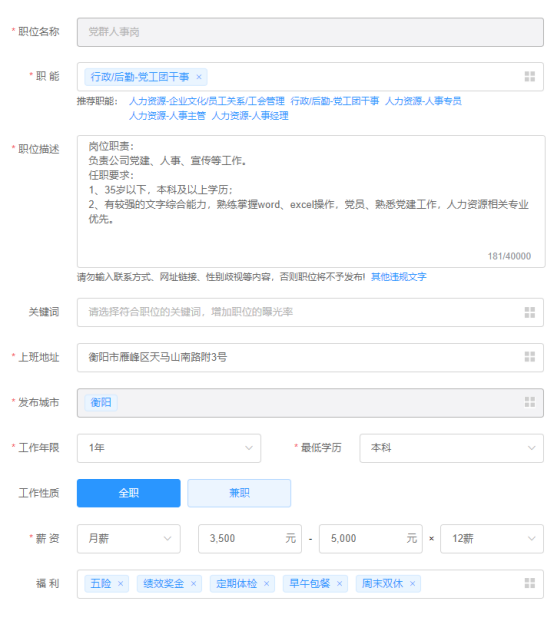Click the 181/40000 character counter
Viewport: 554px width, 622px height.
click(x=509, y=256)
